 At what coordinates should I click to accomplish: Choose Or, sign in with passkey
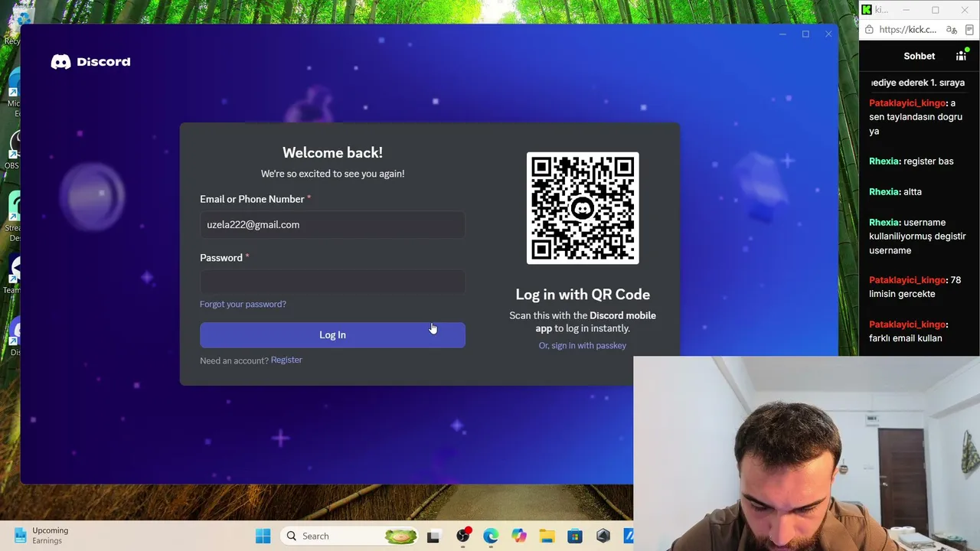[x=583, y=345]
